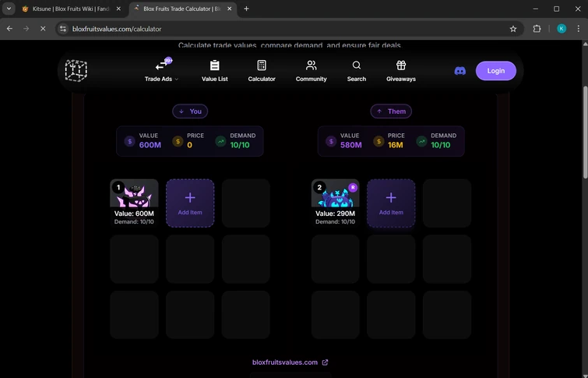Select the You side pill
Screen dimensions: 588x378
(x=190, y=111)
